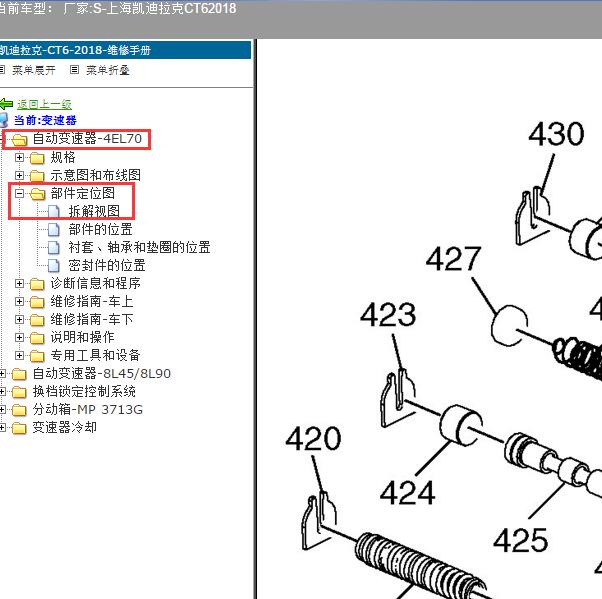Click the 诊断信息和程序 folder icon
This screenshot has width=602, height=599.
click(x=37, y=284)
